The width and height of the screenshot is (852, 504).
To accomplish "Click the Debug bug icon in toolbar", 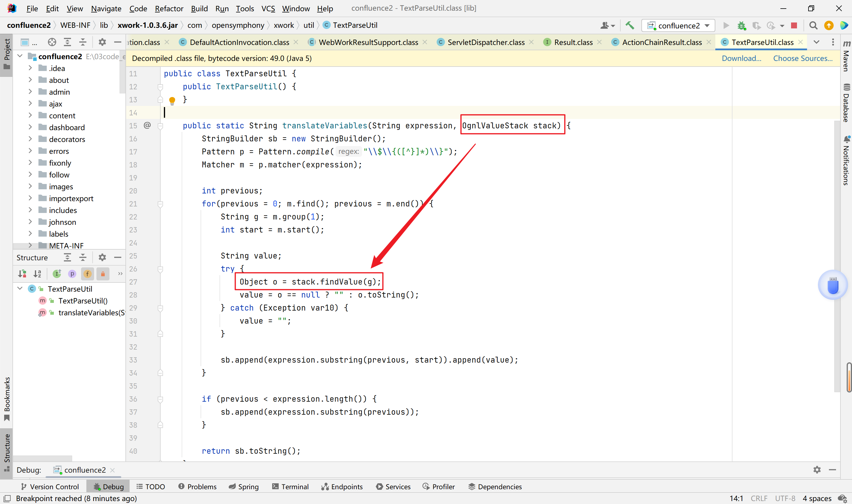I will 741,25.
